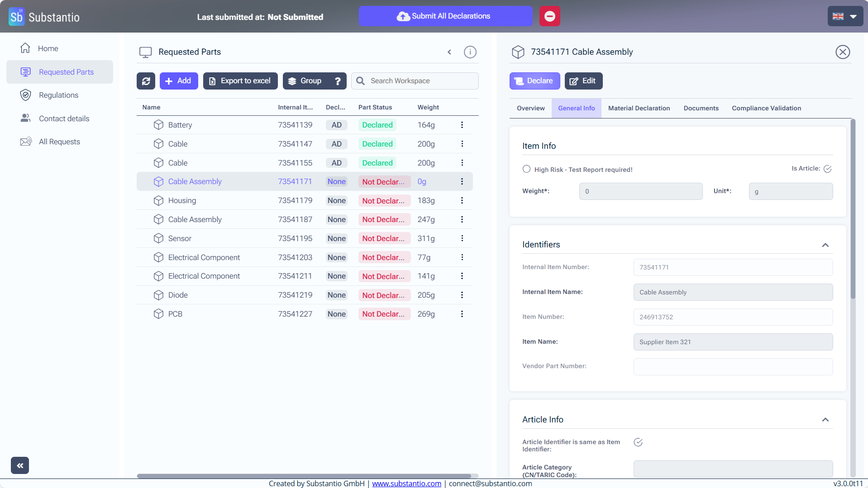This screenshot has width=868, height=488.
Task: Click the horizontal scrollbar under parts table
Action: click(x=304, y=476)
